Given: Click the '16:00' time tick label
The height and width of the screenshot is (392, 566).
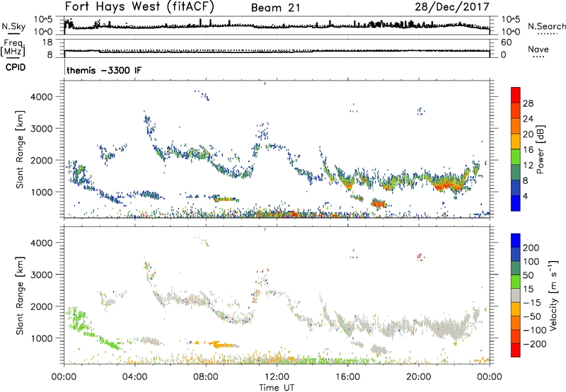Looking at the screenshot, I should (347, 377).
